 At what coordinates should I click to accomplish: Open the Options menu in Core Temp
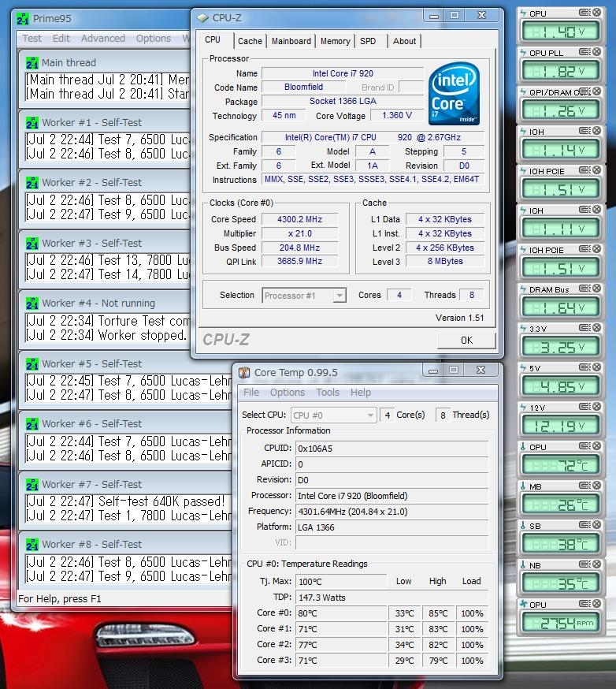point(288,392)
